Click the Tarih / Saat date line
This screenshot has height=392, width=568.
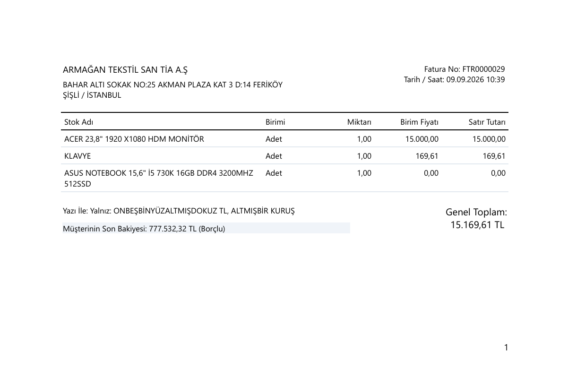coord(454,79)
